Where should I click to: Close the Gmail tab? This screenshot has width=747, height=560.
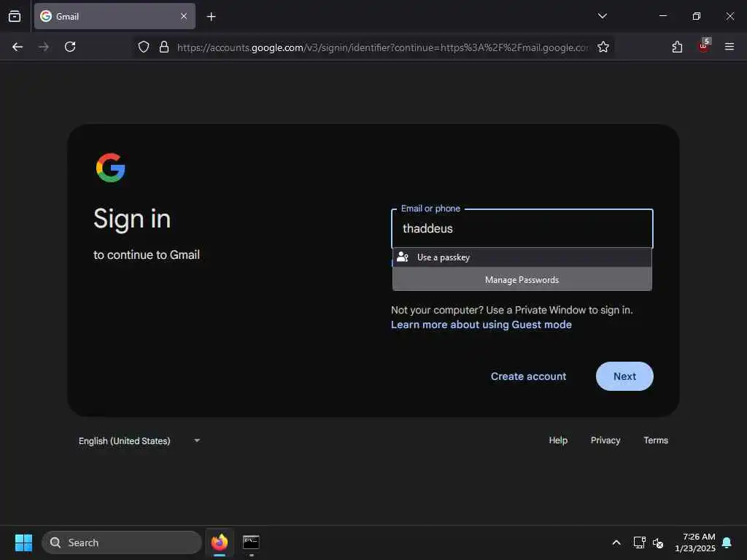coord(183,16)
